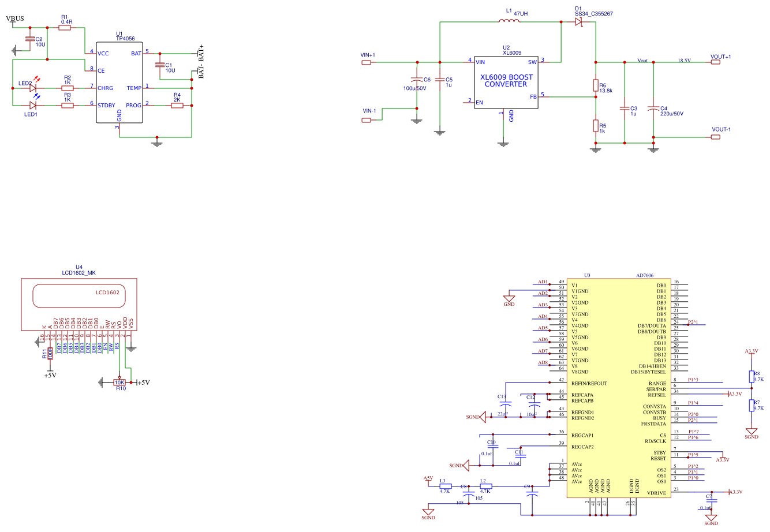Click capacitor C4 220u/50V

pos(653,108)
